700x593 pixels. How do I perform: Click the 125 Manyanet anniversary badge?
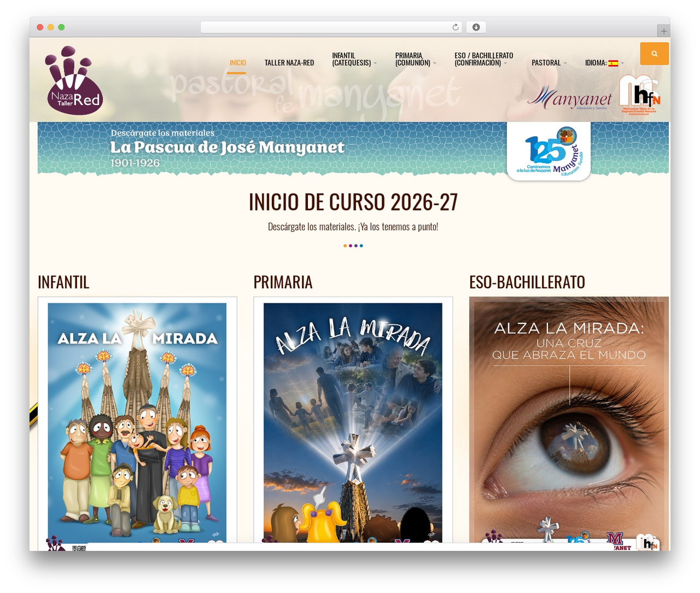[549, 151]
